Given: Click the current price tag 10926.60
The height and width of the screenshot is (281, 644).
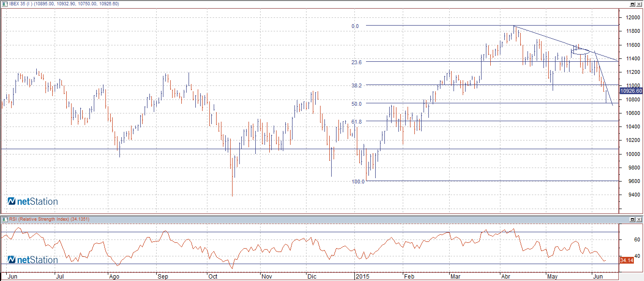Looking at the screenshot, I should click(x=630, y=91).
